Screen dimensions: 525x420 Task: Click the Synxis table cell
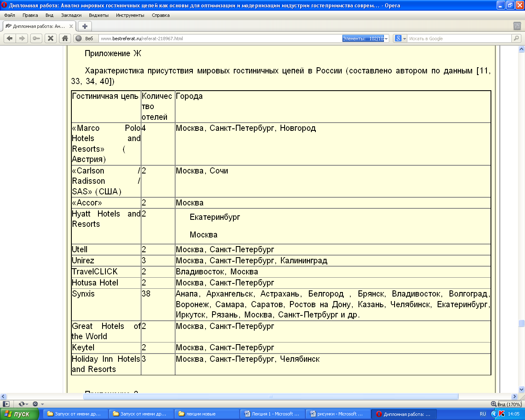106,304
